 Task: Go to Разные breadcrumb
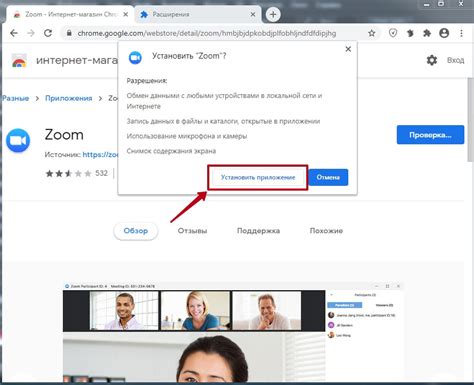coord(15,98)
